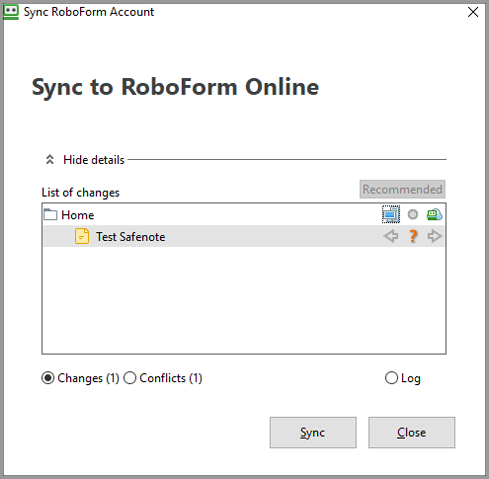
Task: Click the Home folder icon
Action: [x=51, y=214]
